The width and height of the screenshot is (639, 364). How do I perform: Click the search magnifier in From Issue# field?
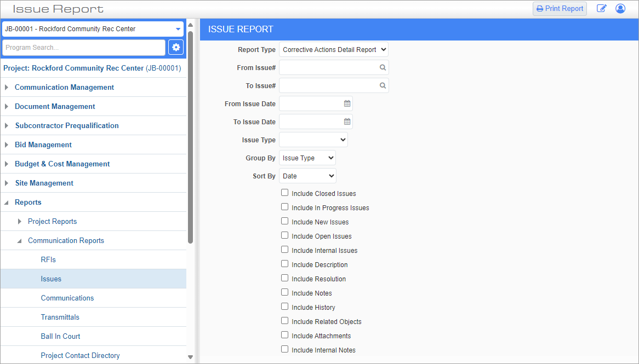383,67
